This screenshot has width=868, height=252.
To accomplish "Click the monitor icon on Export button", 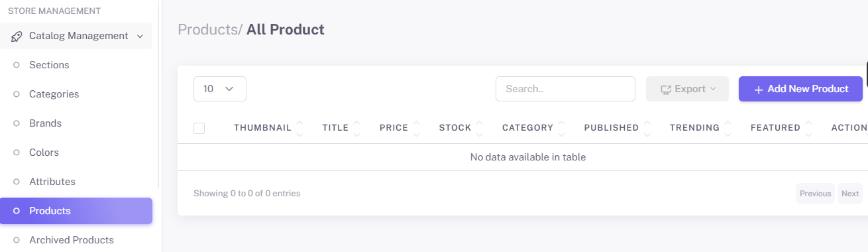I will 666,89.
